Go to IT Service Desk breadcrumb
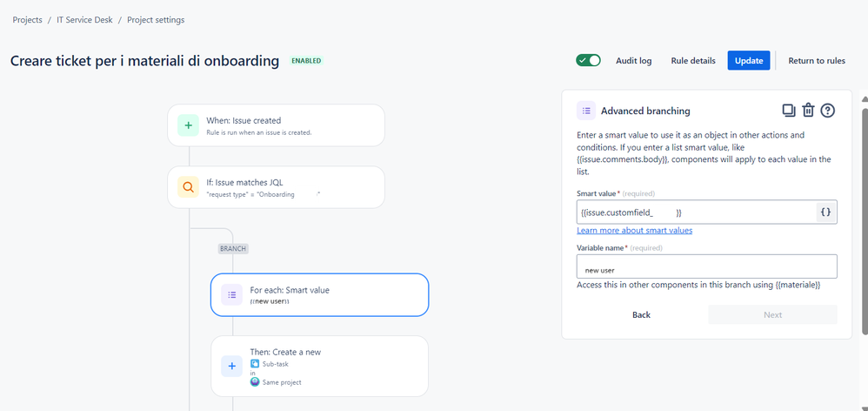Screen dimensions: 868x411 pyautogui.click(x=84, y=20)
